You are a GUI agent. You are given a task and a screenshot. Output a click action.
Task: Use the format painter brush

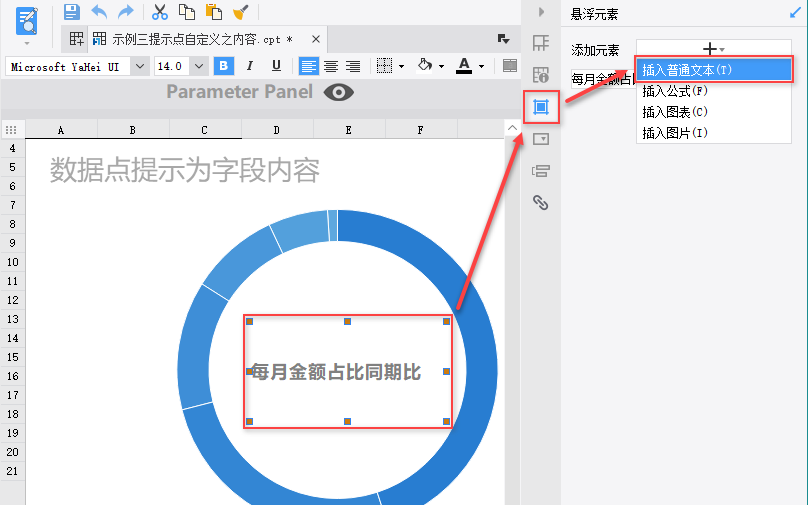pos(241,11)
